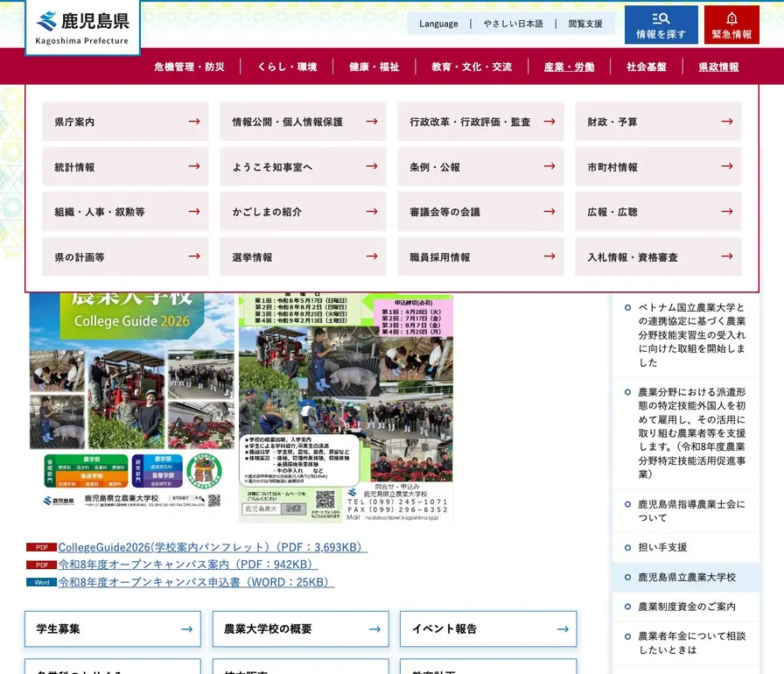Image resolution: width=784 pixels, height=674 pixels.
Task: Click the PDF icon beside CollegeGuide2026
Action: click(41, 547)
